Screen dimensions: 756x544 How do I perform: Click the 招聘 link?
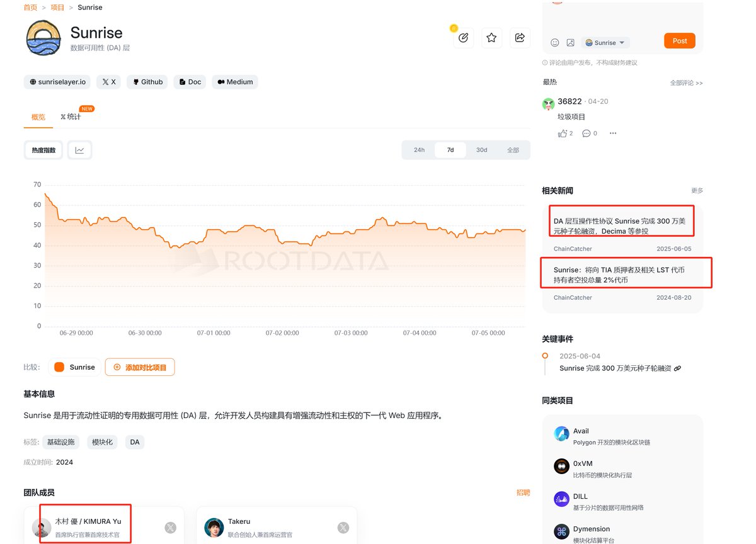[523, 492]
